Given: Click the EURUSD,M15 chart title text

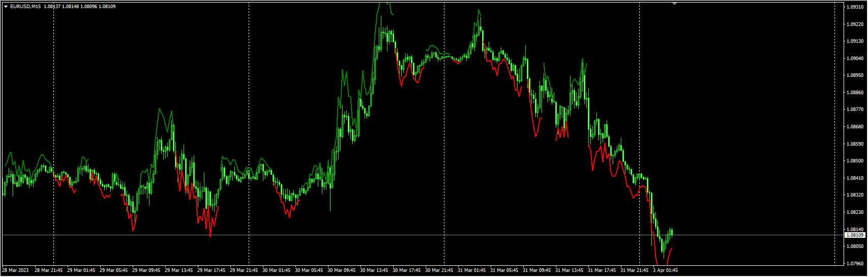Looking at the screenshot, I should tap(25, 7).
